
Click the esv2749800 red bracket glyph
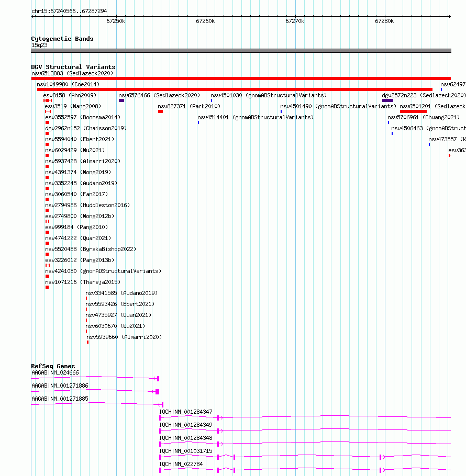click(47, 221)
